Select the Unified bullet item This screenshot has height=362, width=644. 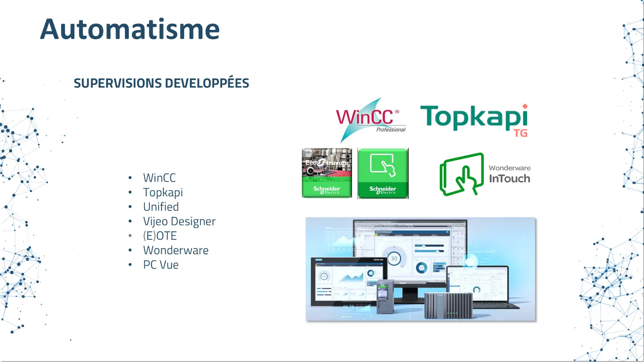(161, 207)
